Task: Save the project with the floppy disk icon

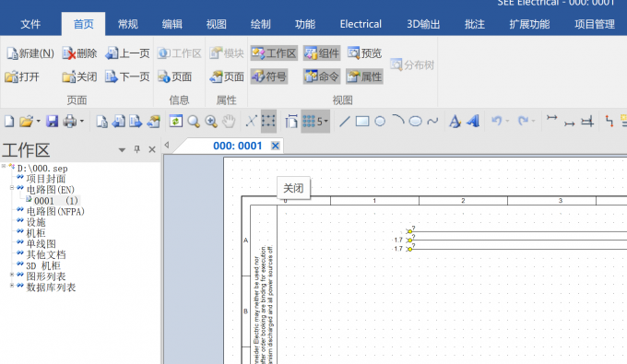Action: coord(52,121)
